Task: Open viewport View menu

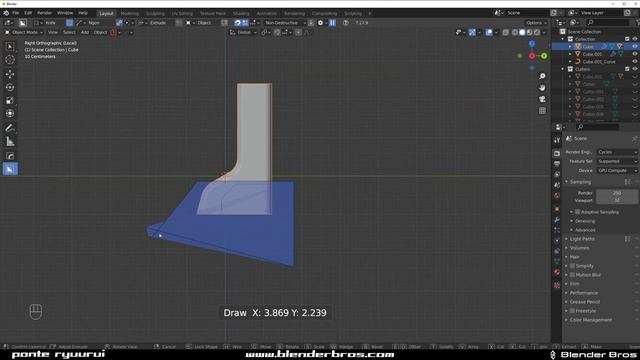Action: 53,32
